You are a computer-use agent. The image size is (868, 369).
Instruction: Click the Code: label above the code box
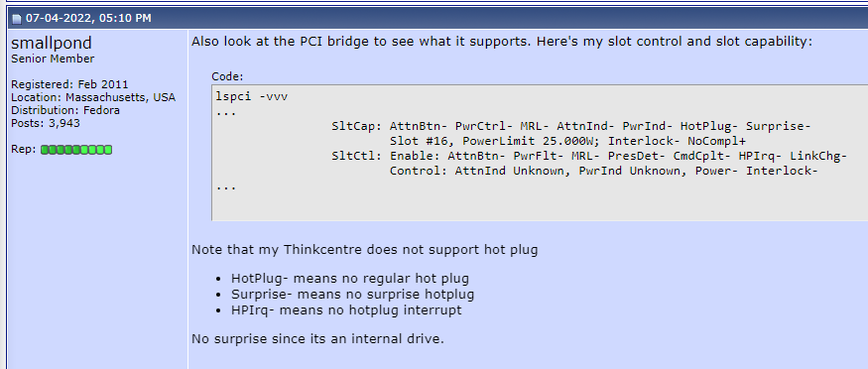pyautogui.click(x=227, y=77)
